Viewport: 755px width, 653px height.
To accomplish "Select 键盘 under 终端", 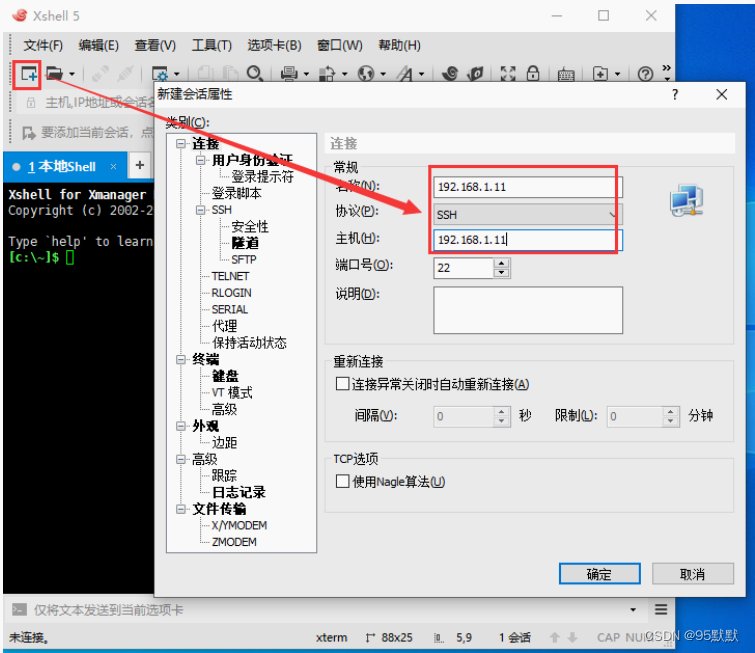I will point(225,376).
